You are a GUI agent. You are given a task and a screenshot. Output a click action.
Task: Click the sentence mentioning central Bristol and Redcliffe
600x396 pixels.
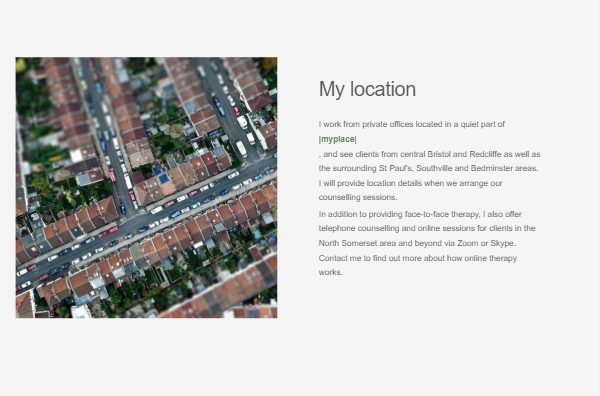(x=429, y=154)
